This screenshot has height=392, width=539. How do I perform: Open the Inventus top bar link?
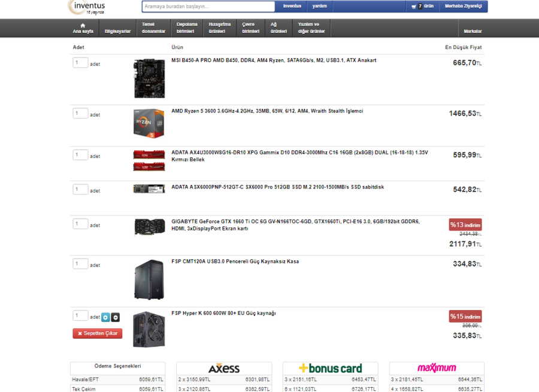(x=292, y=6)
